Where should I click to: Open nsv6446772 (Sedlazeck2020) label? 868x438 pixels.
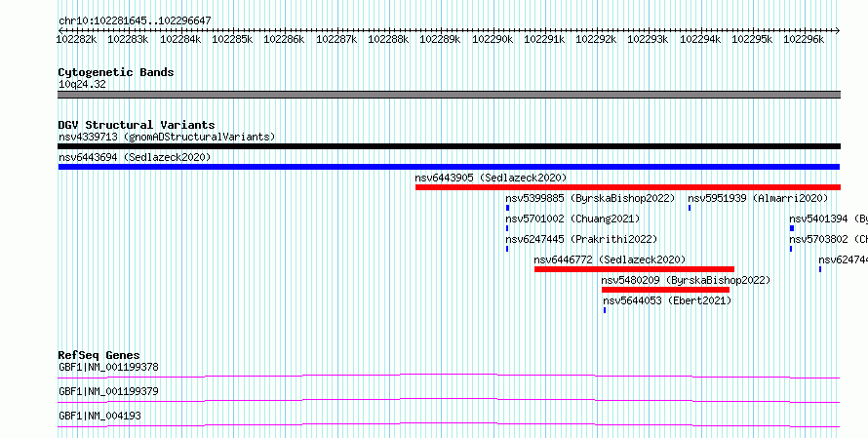coord(610,259)
